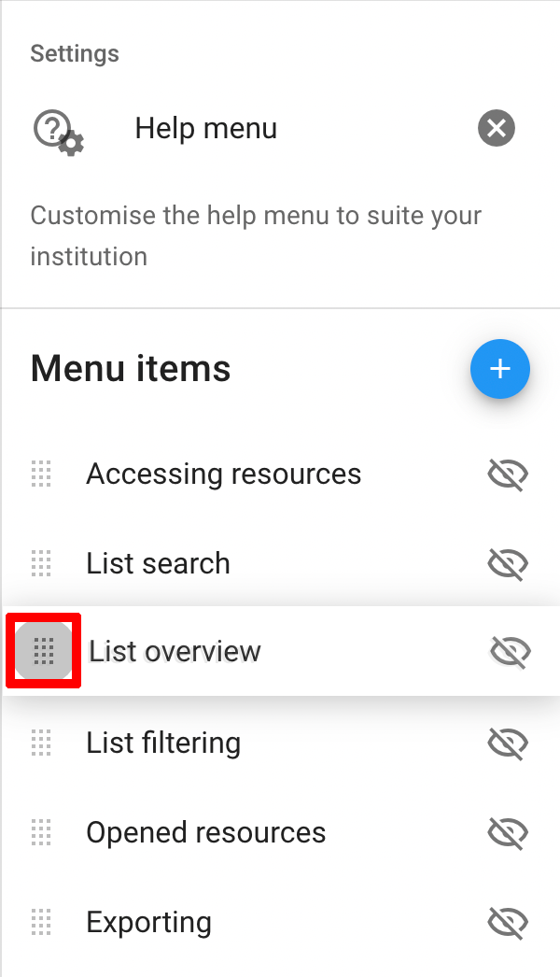Toggle visibility of List overview
Screen dimensions: 560x977
[511, 651]
